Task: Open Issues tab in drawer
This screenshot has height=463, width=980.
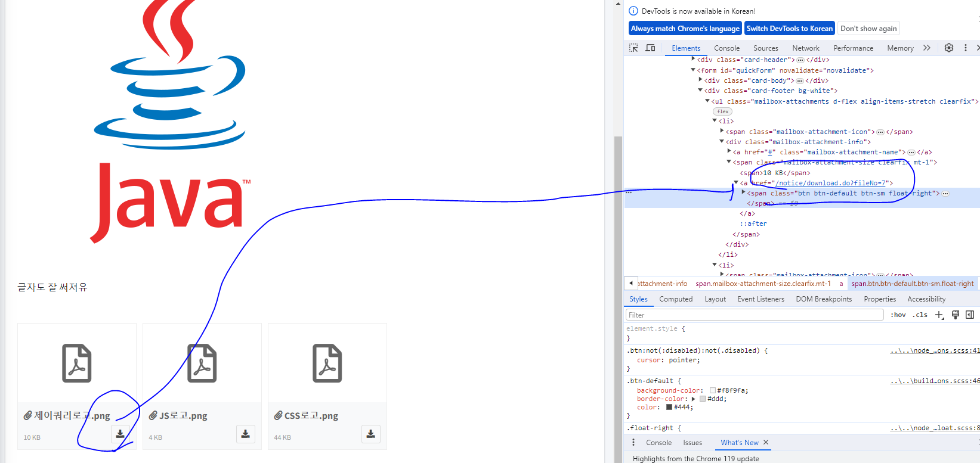Action: coord(693,443)
